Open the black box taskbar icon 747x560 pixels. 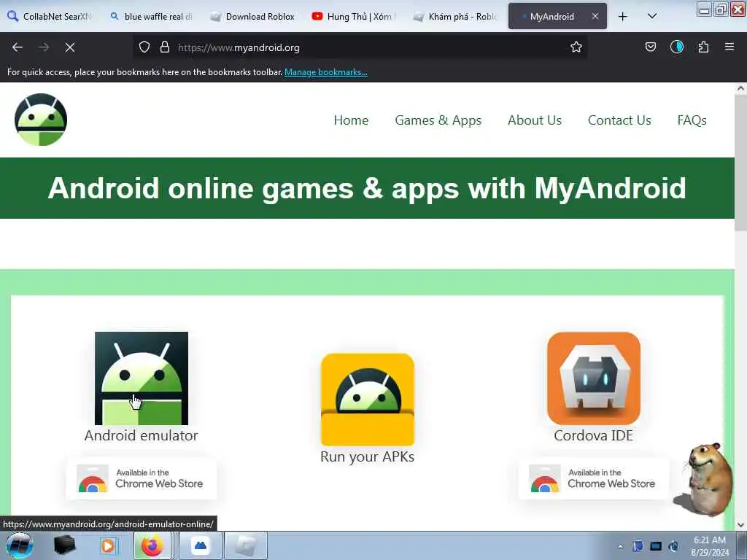[65, 545]
